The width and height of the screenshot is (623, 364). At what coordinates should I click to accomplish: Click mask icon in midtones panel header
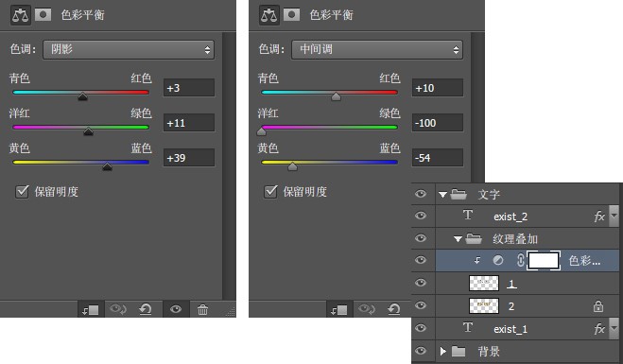point(291,15)
